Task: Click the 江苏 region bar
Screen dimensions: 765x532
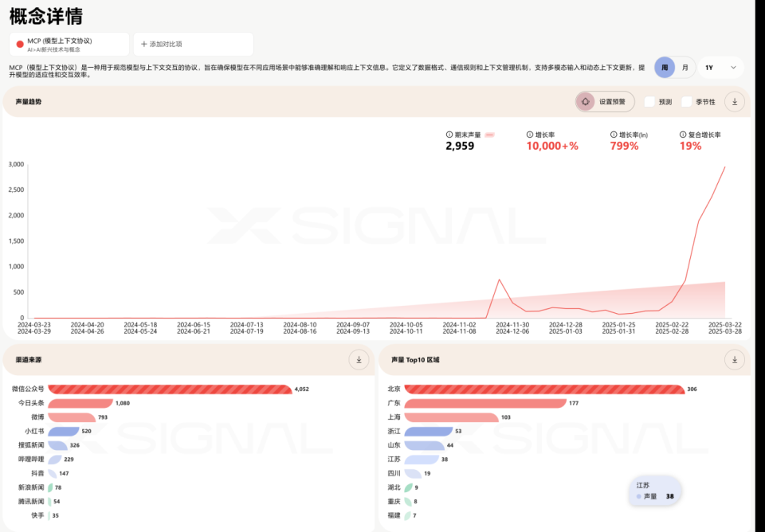Action: 422,460
